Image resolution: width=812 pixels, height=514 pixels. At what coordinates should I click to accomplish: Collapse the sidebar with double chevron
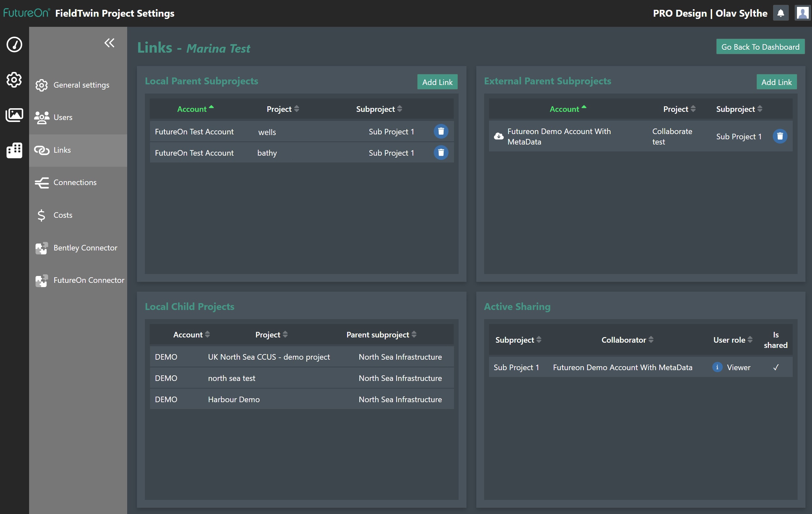pyautogui.click(x=109, y=43)
